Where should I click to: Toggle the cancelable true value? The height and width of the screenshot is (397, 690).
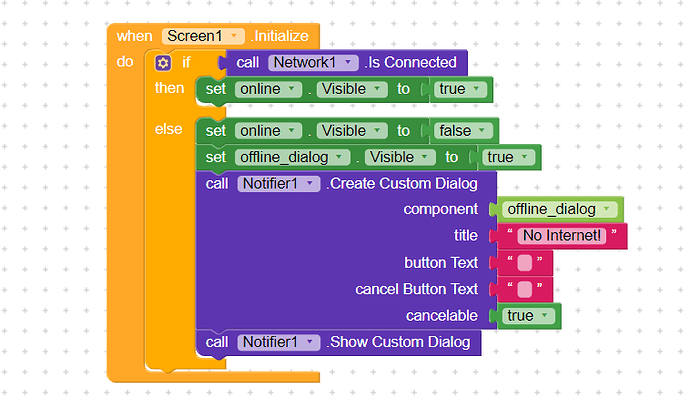point(528,316)
